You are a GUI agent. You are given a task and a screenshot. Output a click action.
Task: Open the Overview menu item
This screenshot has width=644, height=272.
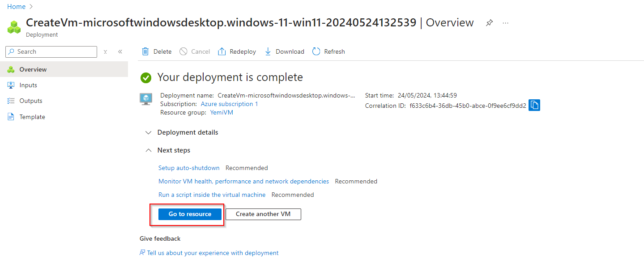click(64, 69)
